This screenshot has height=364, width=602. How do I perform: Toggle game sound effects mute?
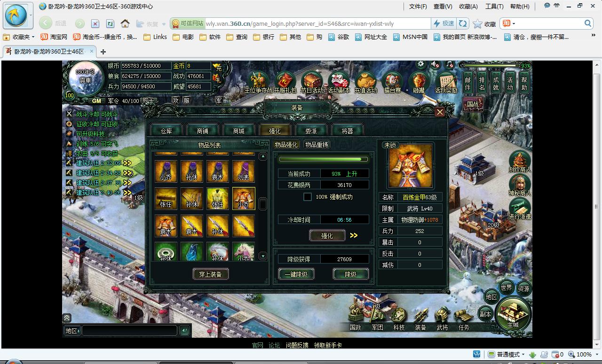[x=436, y=64]
